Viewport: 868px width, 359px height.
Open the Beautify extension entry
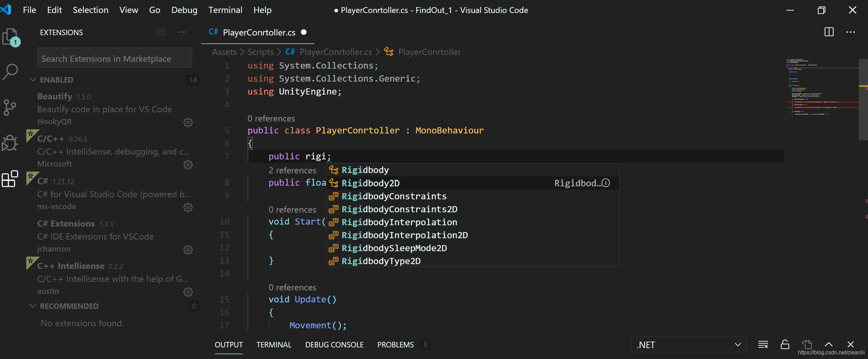tap(113, 109)
